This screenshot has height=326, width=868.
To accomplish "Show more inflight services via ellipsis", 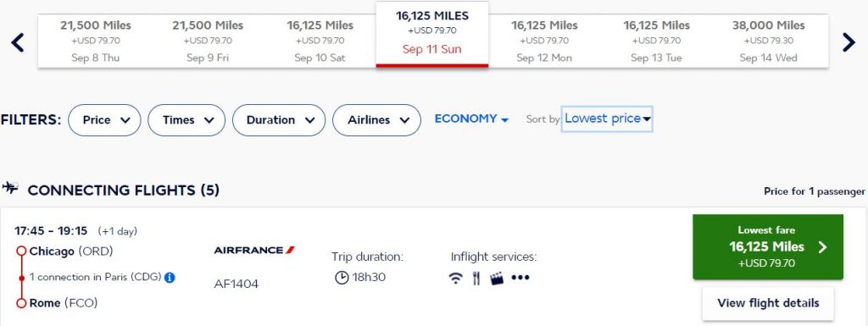I will [x=520, y=278].
